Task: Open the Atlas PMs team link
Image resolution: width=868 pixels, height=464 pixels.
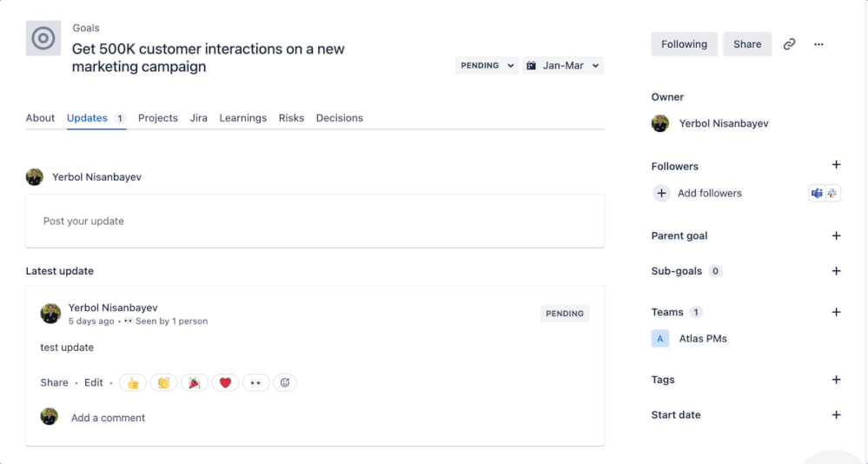Action: [x=703, y=338]
